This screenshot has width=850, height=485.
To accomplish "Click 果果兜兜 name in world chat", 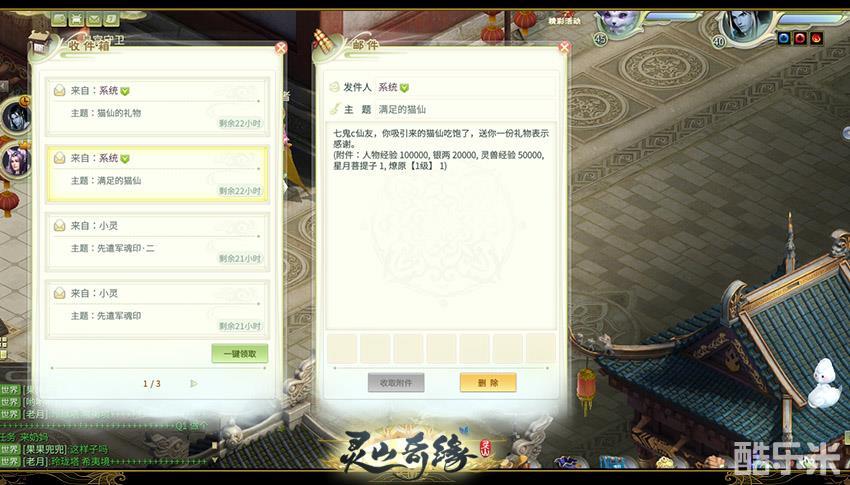I will click(44, 449).
